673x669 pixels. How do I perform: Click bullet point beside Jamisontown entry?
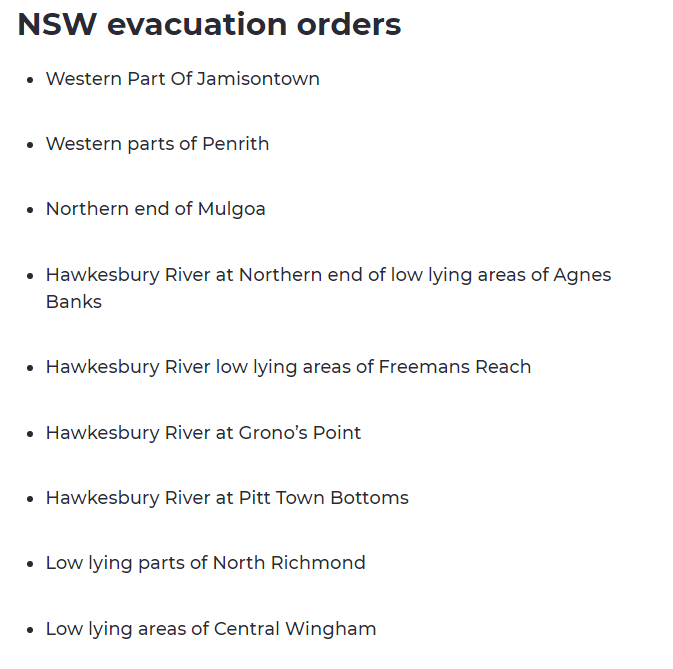[30, 80]
